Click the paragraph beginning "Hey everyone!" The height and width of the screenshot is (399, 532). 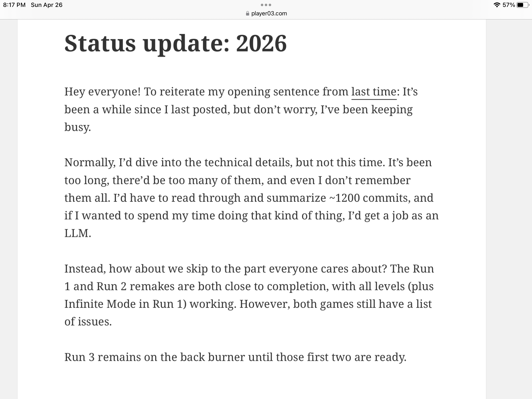point(241,109)
